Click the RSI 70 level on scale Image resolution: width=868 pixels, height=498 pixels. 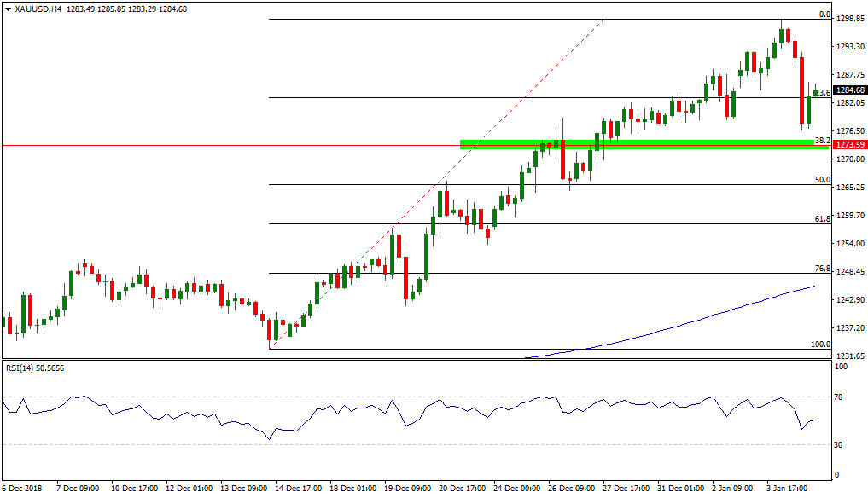click(x=840, y=397)
